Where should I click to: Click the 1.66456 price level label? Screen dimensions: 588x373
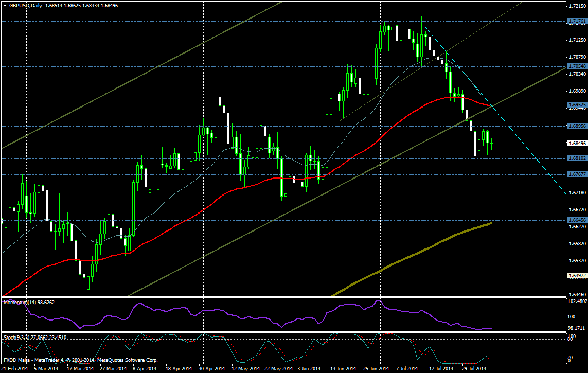click(577, 220)
